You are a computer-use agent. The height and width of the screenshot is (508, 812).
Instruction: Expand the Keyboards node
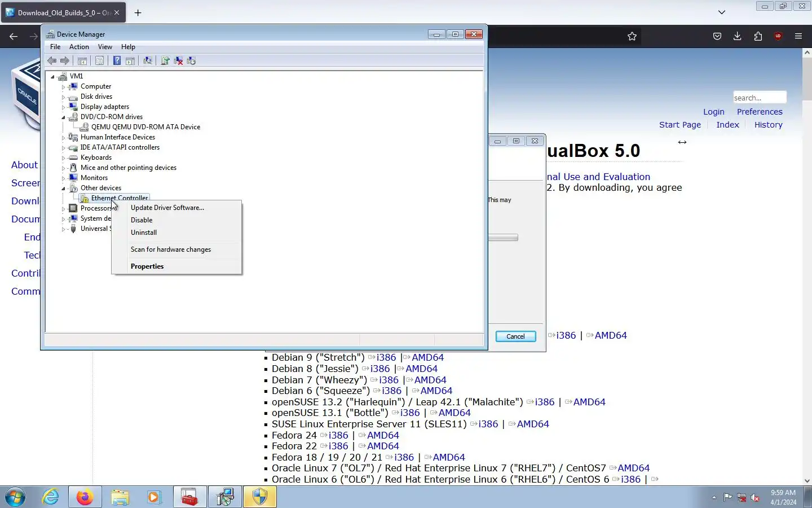[x=64, y=158]
